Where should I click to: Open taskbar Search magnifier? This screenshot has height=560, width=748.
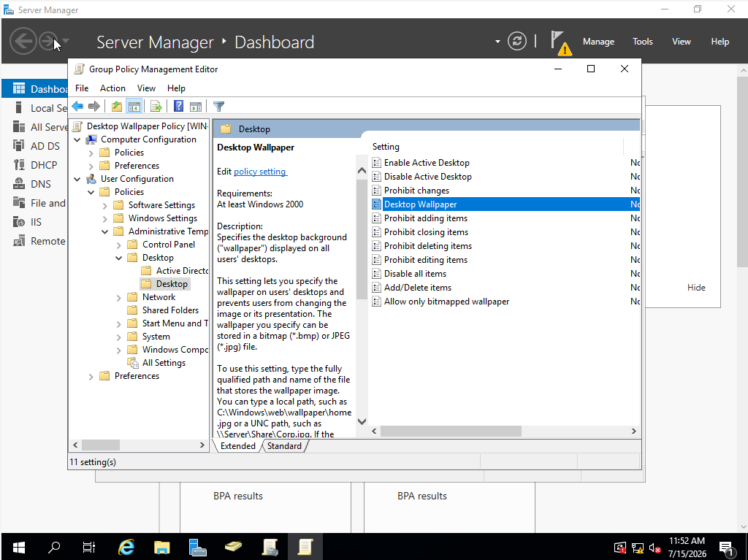point(54,547)
